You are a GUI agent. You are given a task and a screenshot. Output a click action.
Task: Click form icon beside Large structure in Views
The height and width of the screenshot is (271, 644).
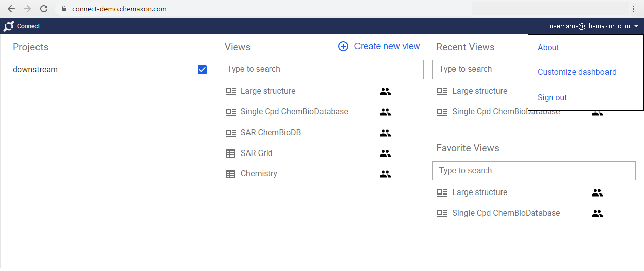pos(231,92)
